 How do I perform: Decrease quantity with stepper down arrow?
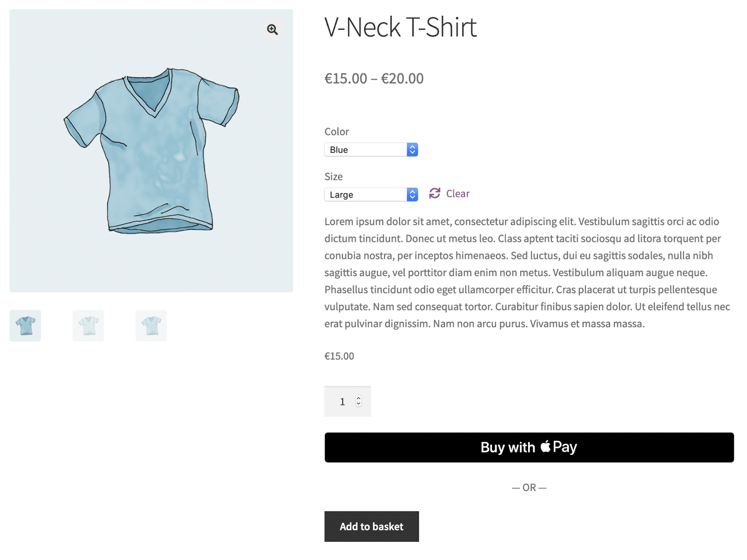[359, 404]
